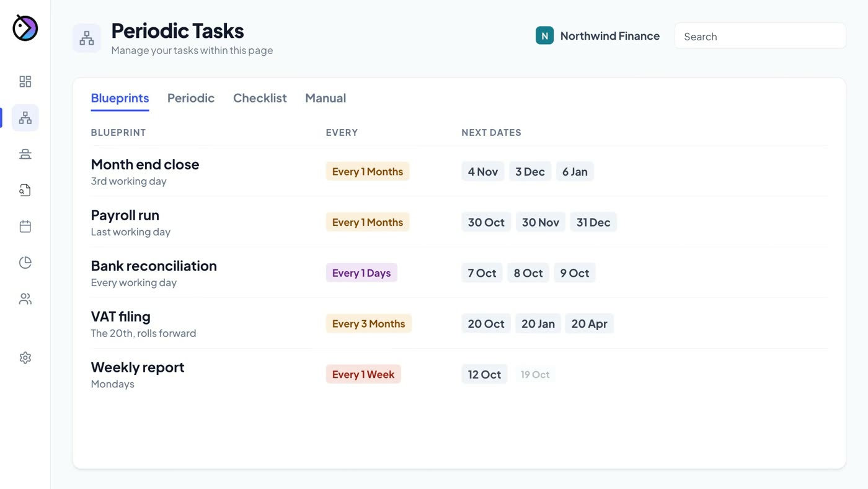Select the hierarchy tasks icon in sidebar
The image size is (868, 489).
pyautogui.click(x=25, y=118)
